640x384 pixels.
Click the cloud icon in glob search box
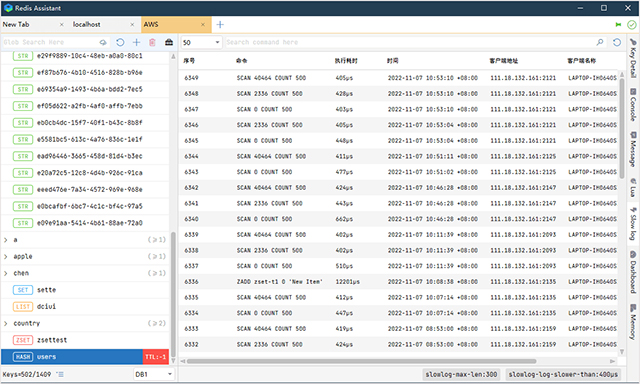coord(103,42)
